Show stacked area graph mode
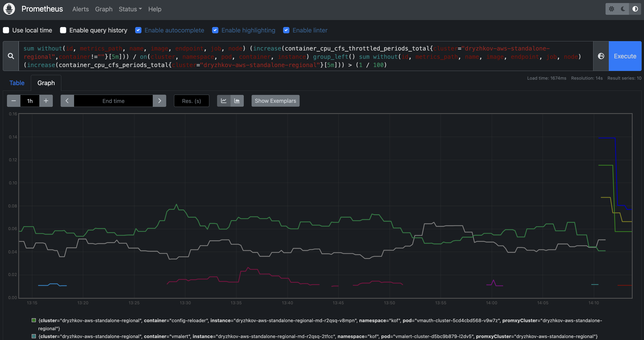Image resolution: width=644 pixels, height=340 pixels. (237, 101)
